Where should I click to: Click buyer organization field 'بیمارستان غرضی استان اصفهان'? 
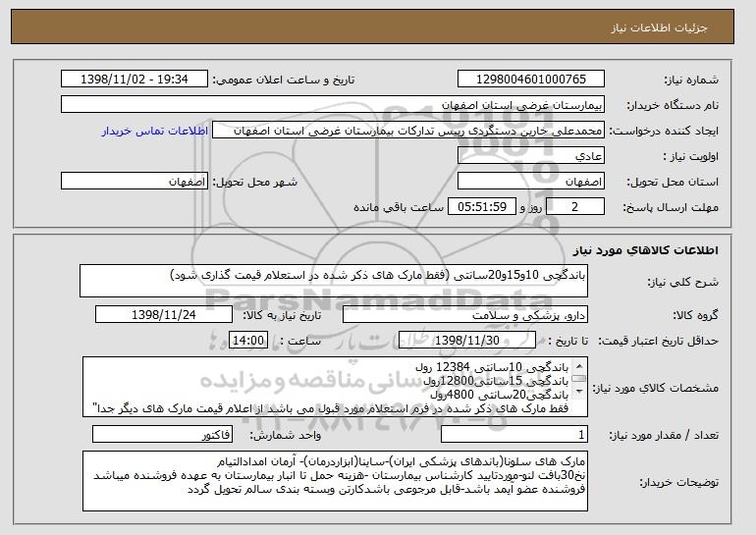tap(333, 105)
